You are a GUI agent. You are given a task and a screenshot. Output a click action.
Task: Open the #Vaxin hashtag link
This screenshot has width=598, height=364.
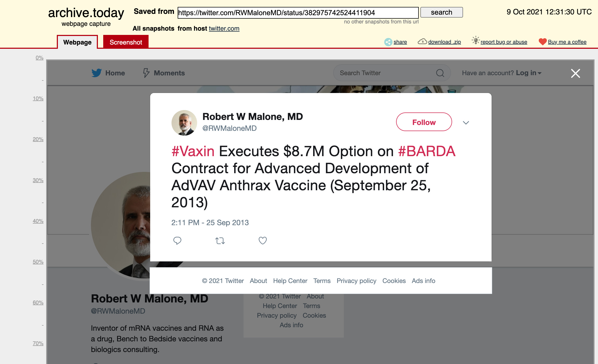(x=193, y=151)
